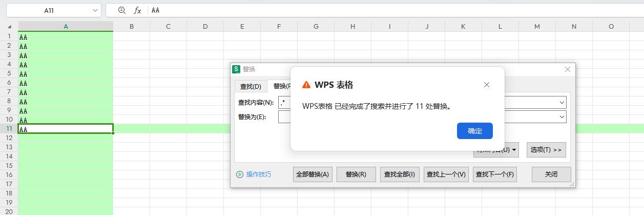Screen dimensions: 644x215
Task: Click the 查找全部(I) button
Action: point(400,174)
